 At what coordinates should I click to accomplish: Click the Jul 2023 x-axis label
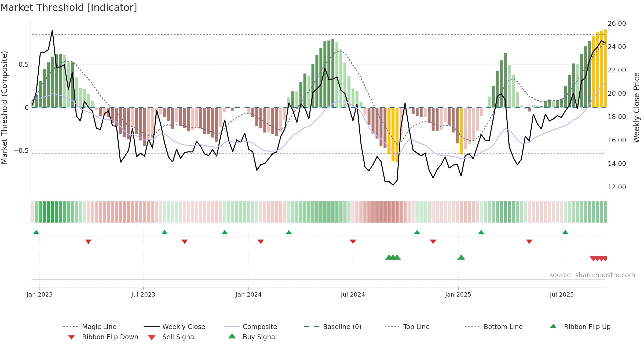pos(143,294)
